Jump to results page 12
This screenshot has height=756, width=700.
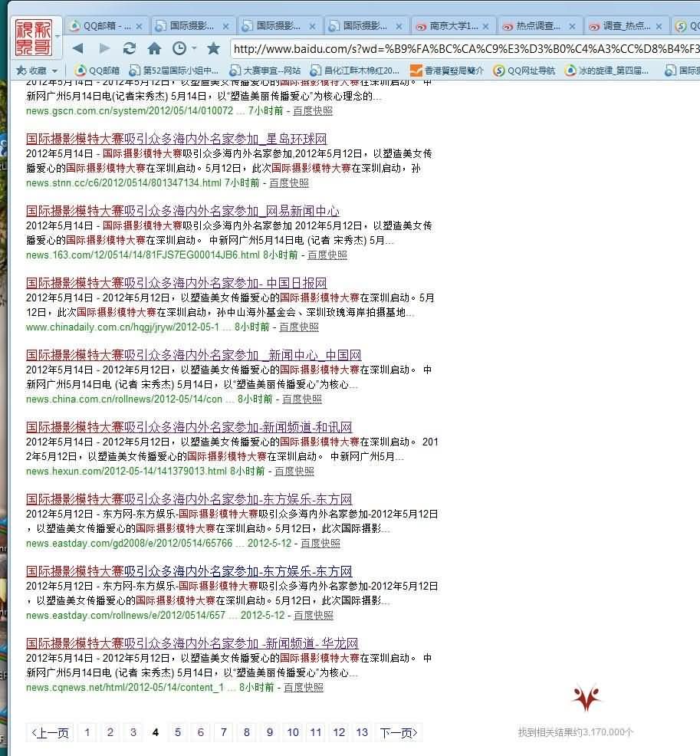339,733
